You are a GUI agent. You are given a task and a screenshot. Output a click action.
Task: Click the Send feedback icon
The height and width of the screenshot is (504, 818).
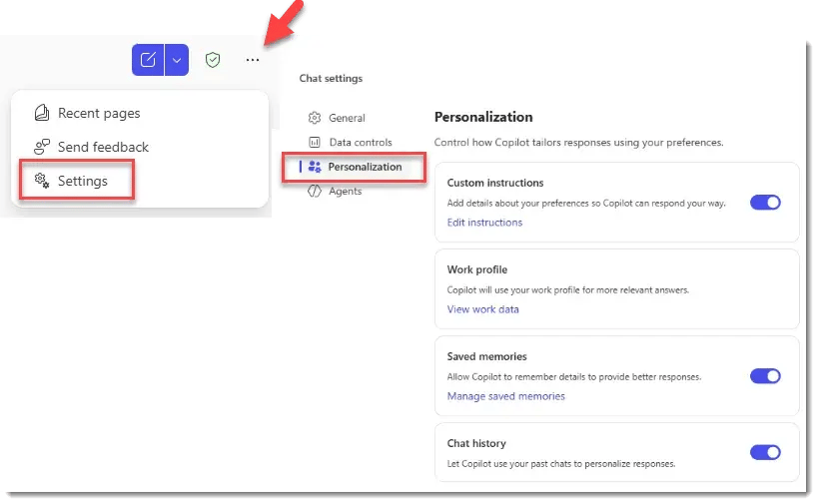(x=41, y=147)
